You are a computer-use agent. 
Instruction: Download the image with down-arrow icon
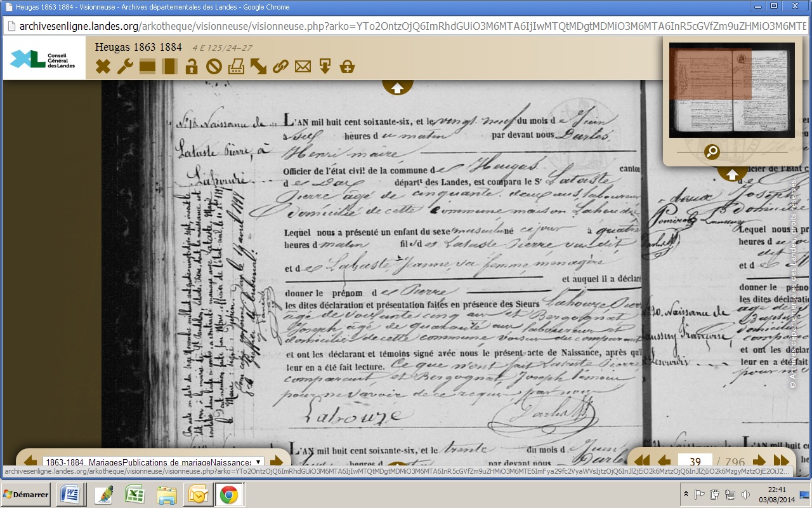pos(325,66)
